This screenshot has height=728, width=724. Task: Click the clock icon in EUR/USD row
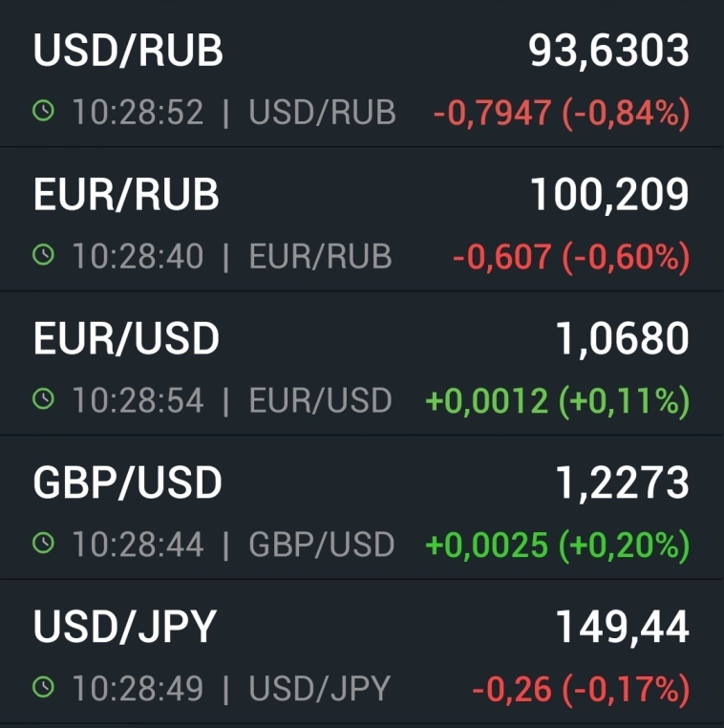43,400
